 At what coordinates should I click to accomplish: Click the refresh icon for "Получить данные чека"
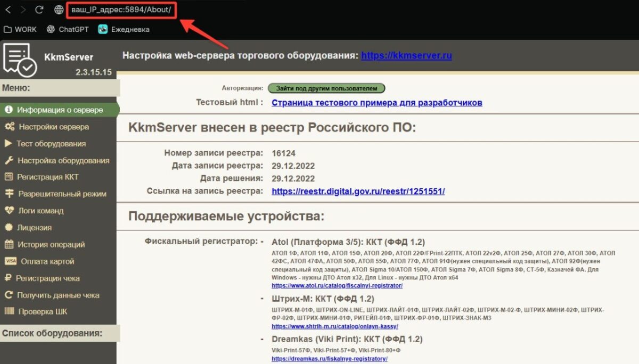click(x=10, y=294)
